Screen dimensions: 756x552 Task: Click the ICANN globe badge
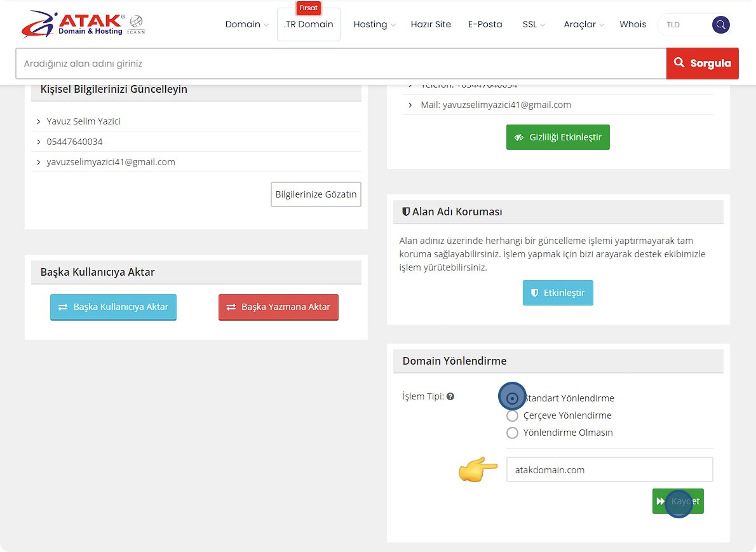click(136, 24)
